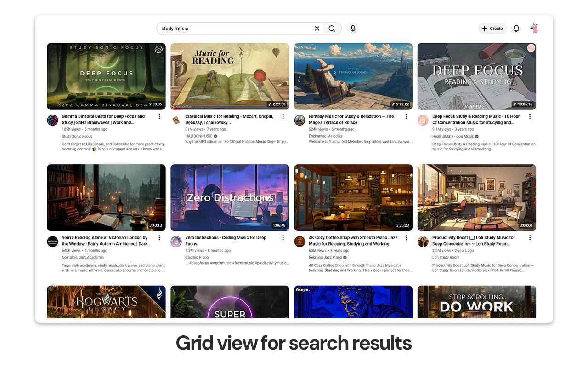Open the Deep Focus 32Hz binaural beats thumbnail

(x=106, y=76)
